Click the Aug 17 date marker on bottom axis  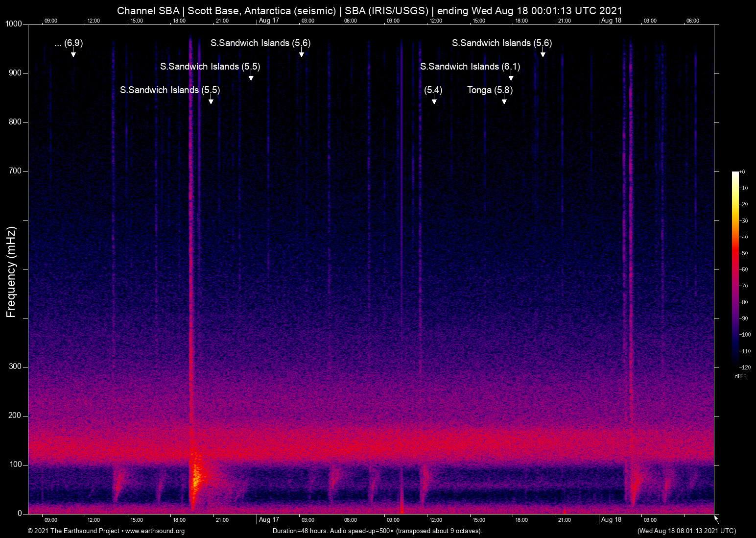point(269,520)
